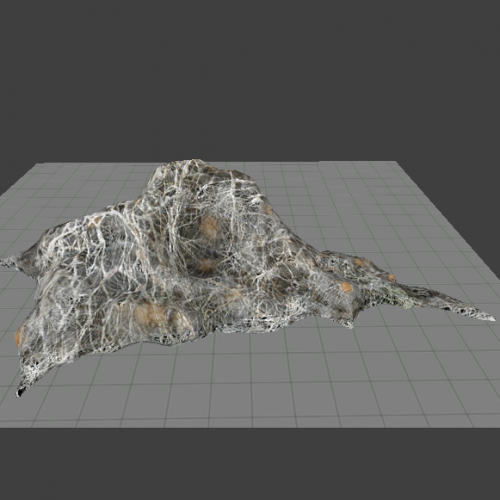Click the orange spot on the rock's left edge

coord(17,337)
